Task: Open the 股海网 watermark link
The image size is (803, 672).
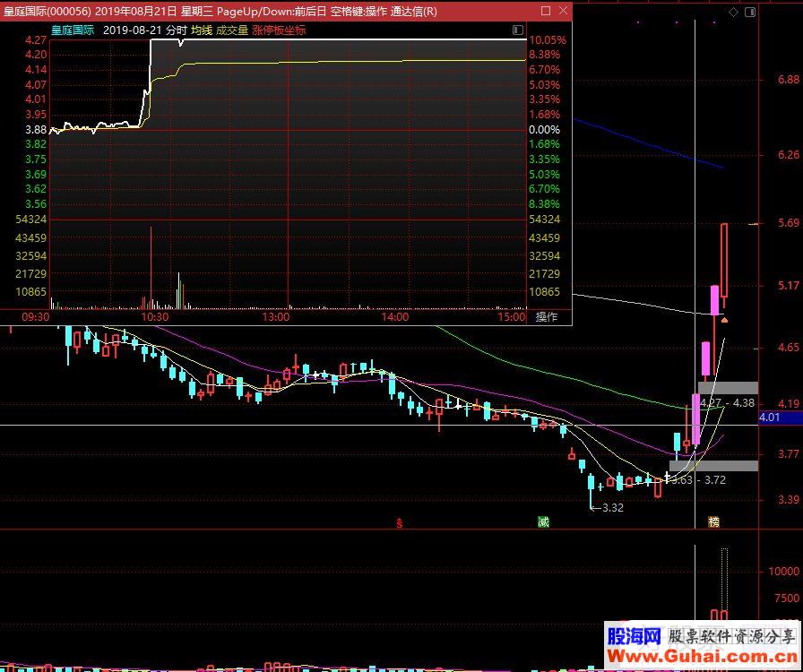Action: pyautogui.click(x=635, y=636)
